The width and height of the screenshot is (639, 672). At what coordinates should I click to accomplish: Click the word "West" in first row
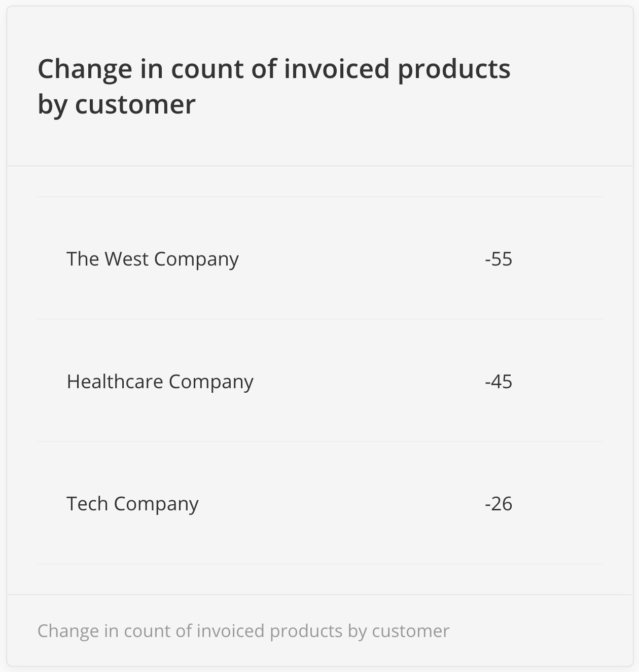pos(126,259)
